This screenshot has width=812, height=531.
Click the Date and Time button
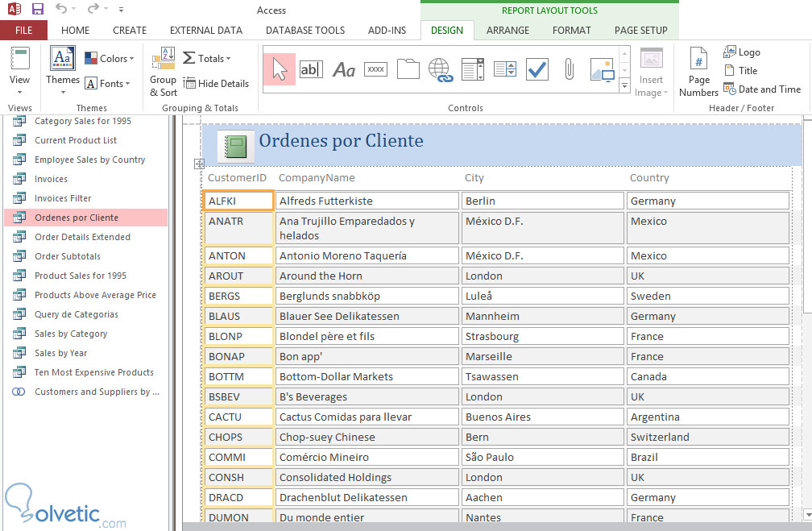coord(762,89)
